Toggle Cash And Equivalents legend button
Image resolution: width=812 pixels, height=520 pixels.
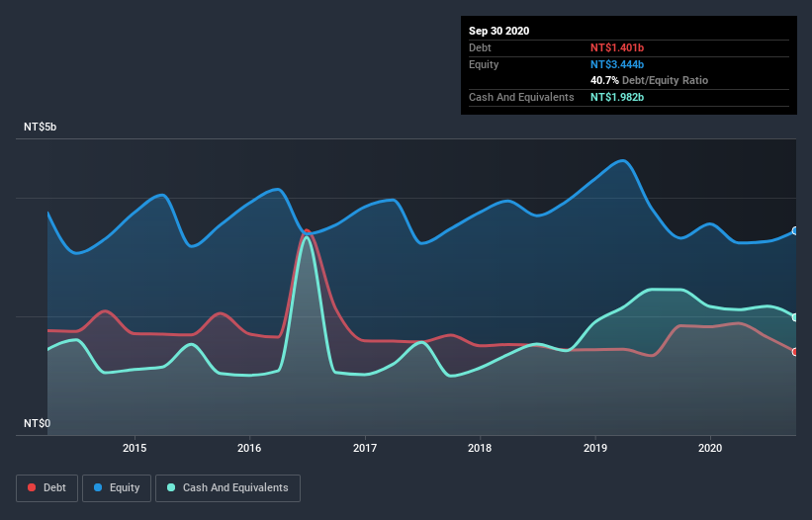[227, 488]
